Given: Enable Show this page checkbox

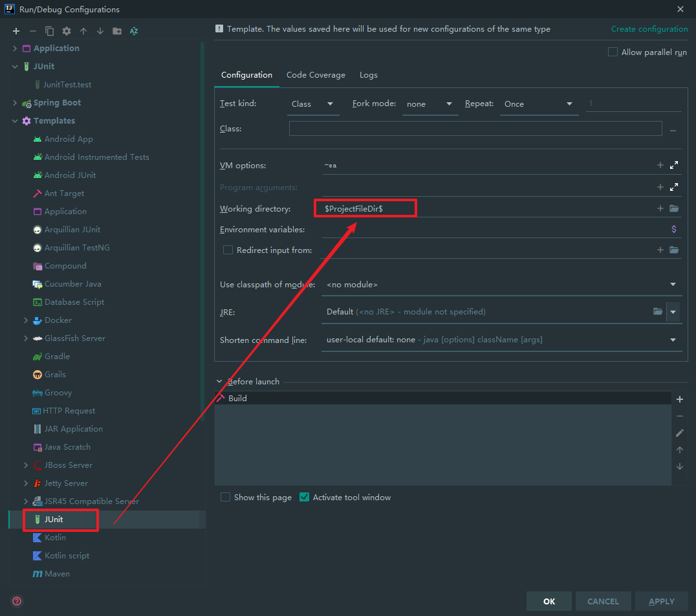Looking at the screenshot, I should click(x=226, y=498).
